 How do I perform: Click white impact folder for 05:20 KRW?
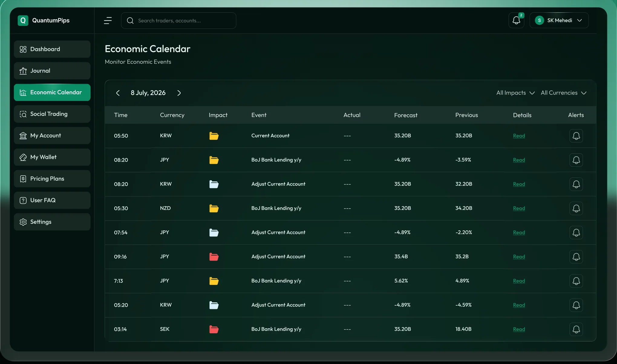214,305
